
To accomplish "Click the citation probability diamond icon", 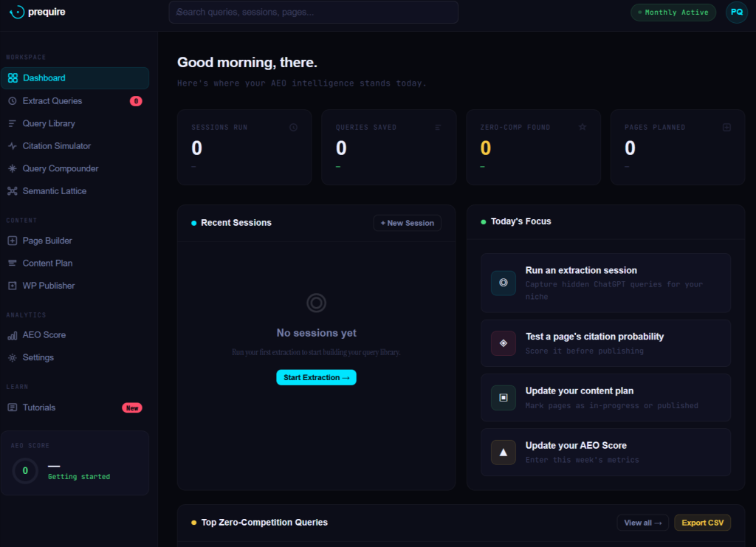I will click(504, 343).
